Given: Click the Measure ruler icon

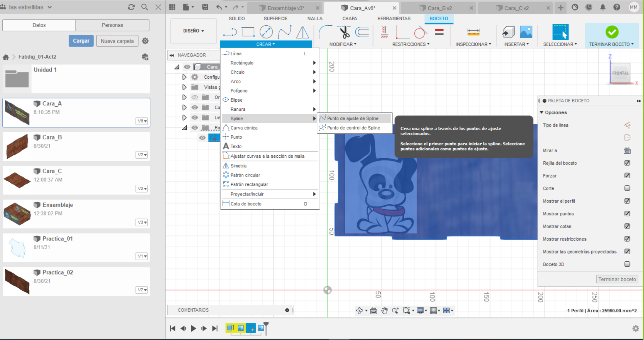Looking at the screenshot, I should (x=473, y=32).
